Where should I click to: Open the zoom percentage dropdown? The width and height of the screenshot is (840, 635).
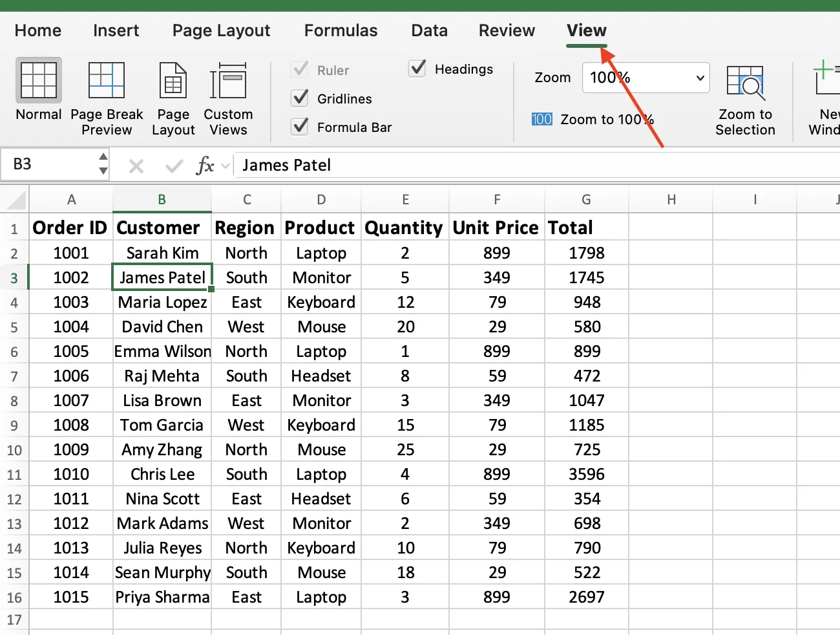[700, 78]
